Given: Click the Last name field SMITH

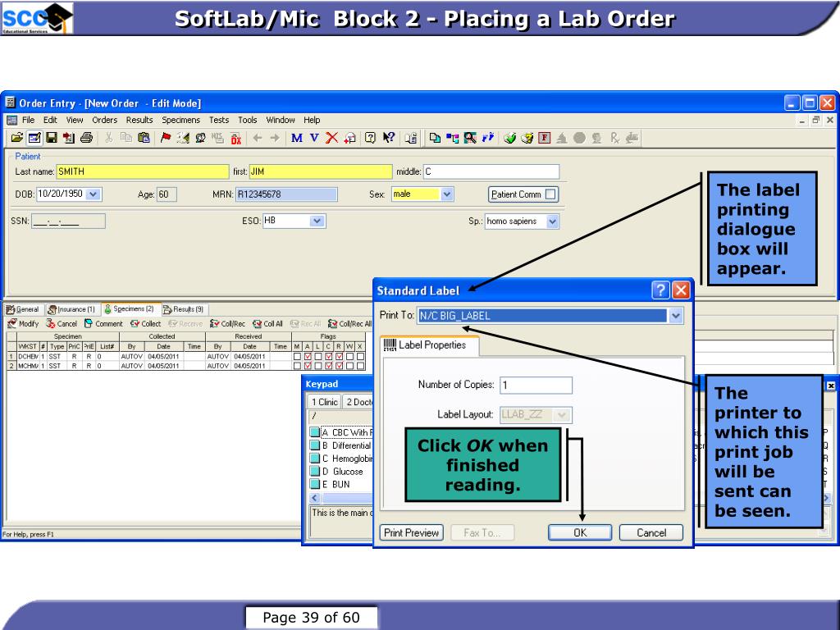Looking at the screenshot, I should (x=143, y=171).
